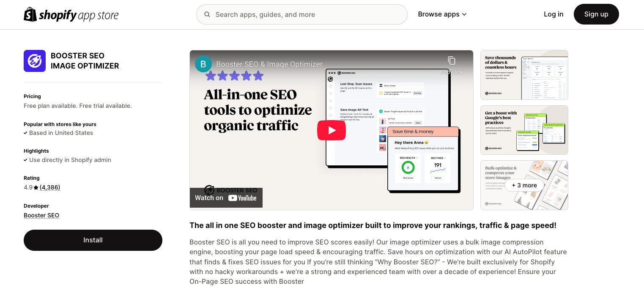The height and width of the screenshot is (291, 644).
Task: Click the Sign up button
Action: (x=596, y=14)
